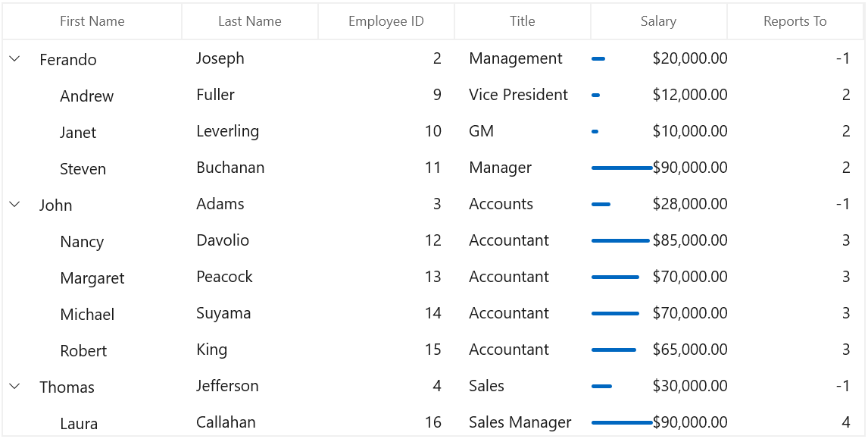Click salary progress bar for $28,000.00

pyautogui.click(x=601, y=205)
